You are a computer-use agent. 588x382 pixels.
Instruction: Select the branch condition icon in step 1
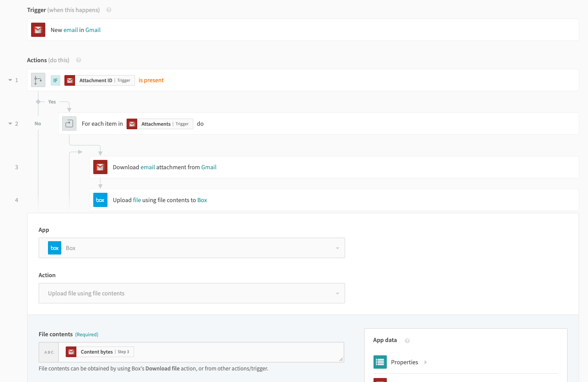pyautogui.click(x=38, y=80)
